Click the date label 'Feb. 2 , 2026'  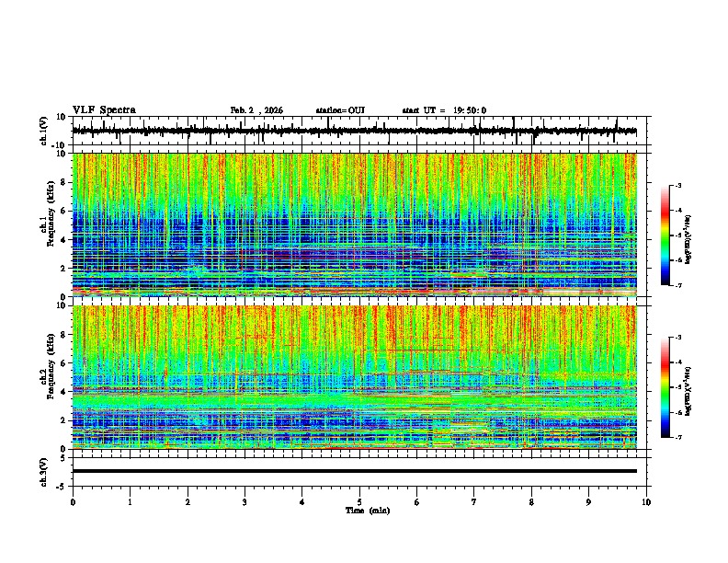click(x=256, y=110)
